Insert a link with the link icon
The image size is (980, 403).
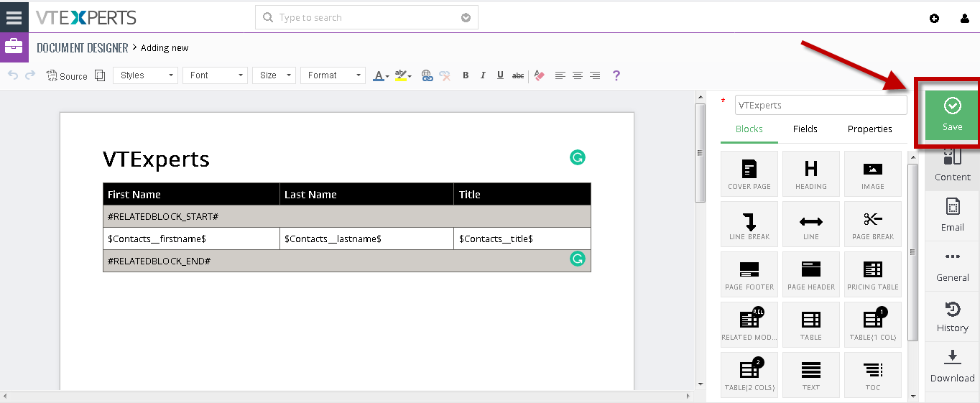(427, 75)
